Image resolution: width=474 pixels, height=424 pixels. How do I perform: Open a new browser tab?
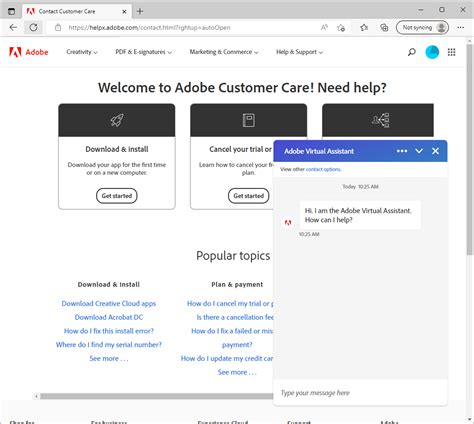pyautogui.click(x=140, y=11)
